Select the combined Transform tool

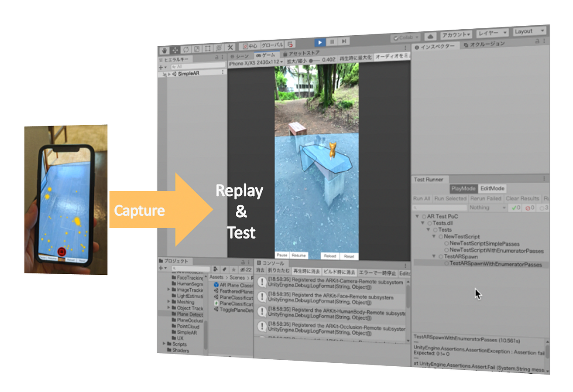coord(219,48)
